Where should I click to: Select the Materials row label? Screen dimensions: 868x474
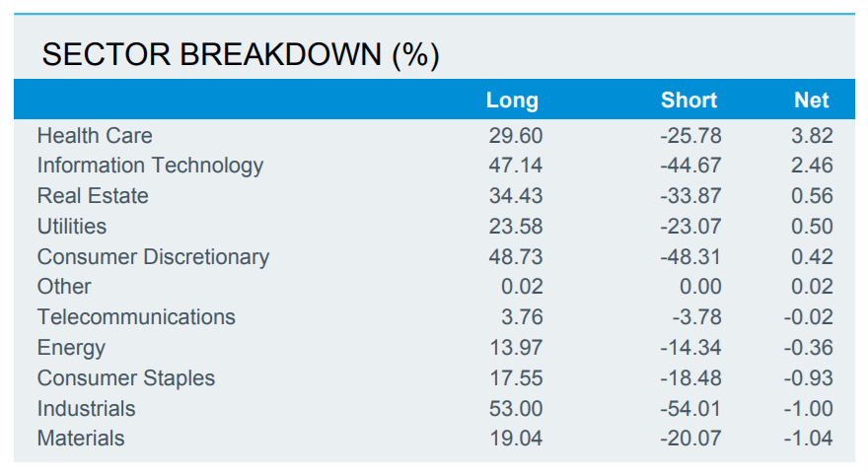tap(81, 439)
